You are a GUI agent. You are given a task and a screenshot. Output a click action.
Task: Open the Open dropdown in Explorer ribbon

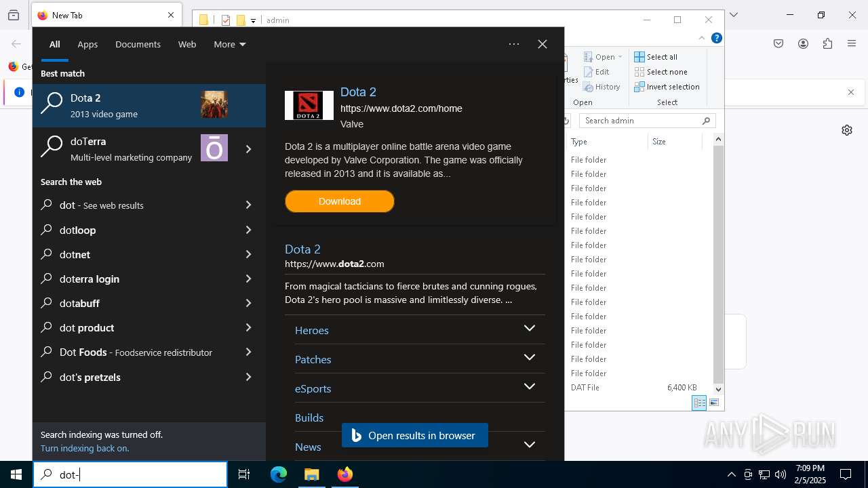click(x=604, y=57)
